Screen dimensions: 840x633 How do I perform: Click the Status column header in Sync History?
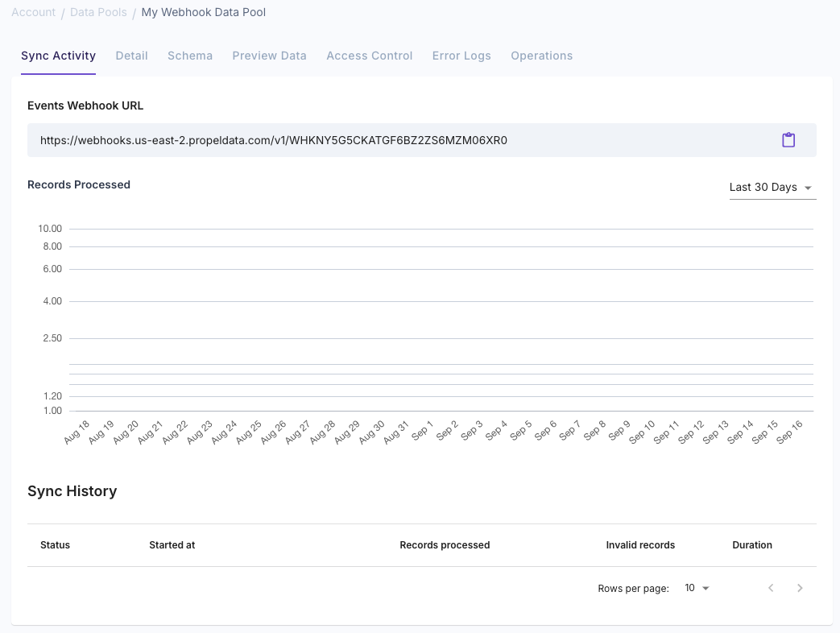click(x=55, y=545)
